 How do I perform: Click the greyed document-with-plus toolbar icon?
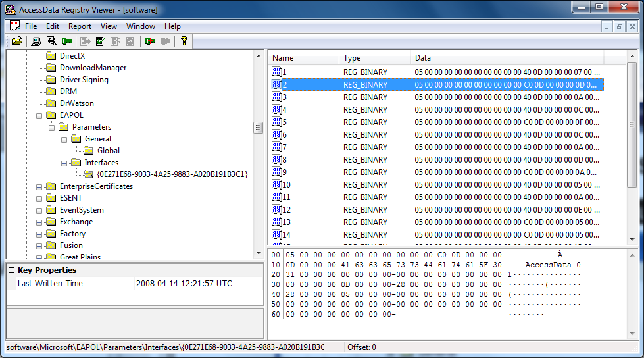(115, 41)
